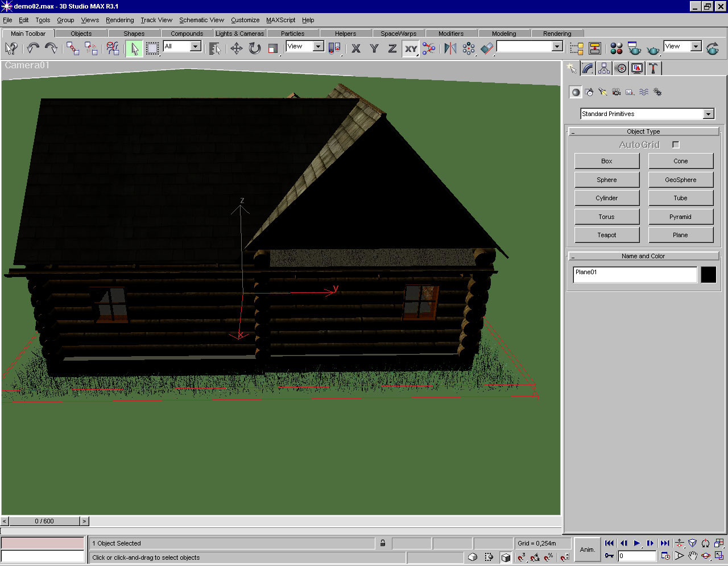Toggle the selection lock padlock
The width and height of the screenshot is (728, 566).
[x=383, y=543]
